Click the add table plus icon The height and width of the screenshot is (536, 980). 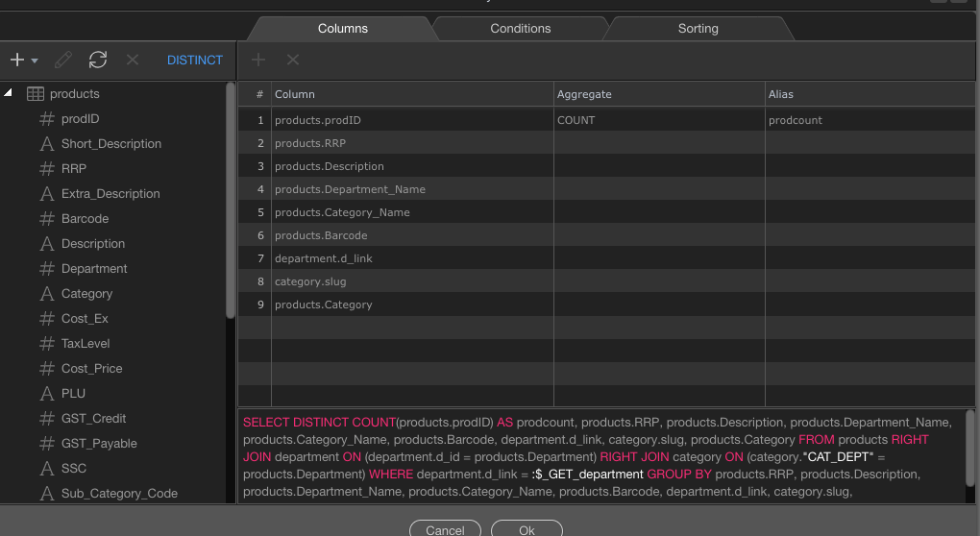16,60
